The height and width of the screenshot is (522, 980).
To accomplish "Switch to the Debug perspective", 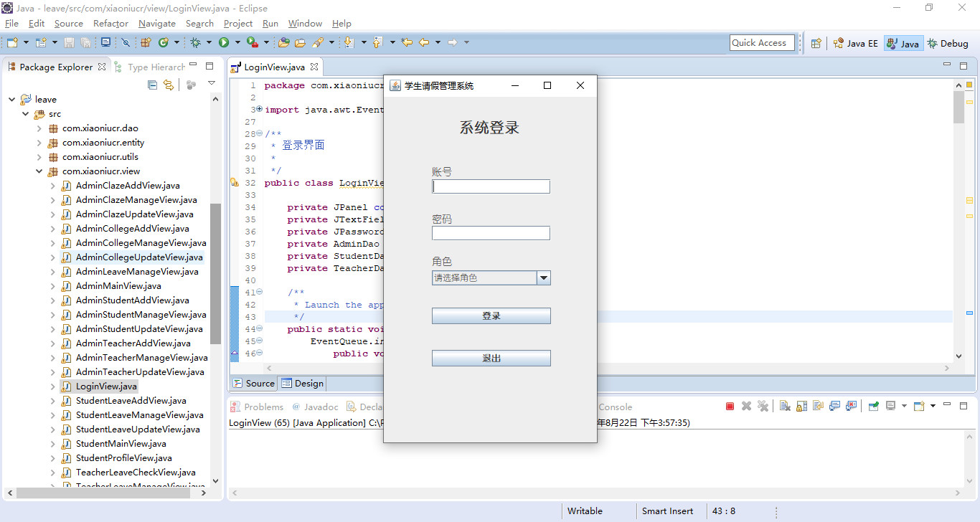I will point(948,43).
